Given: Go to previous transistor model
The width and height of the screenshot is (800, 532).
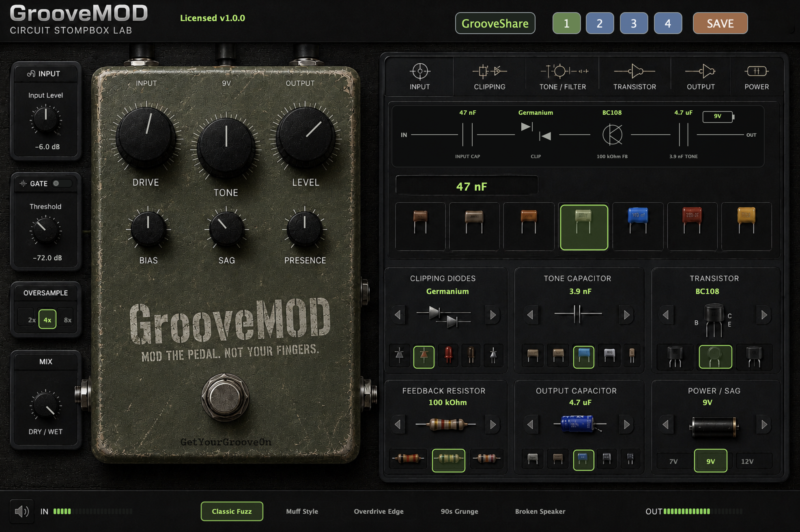Looking at the screenshot, I should (x=666, y=315).
